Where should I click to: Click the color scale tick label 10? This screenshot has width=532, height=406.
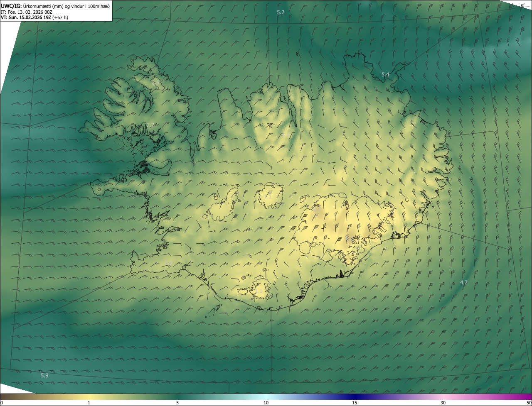tap(266, 403)
